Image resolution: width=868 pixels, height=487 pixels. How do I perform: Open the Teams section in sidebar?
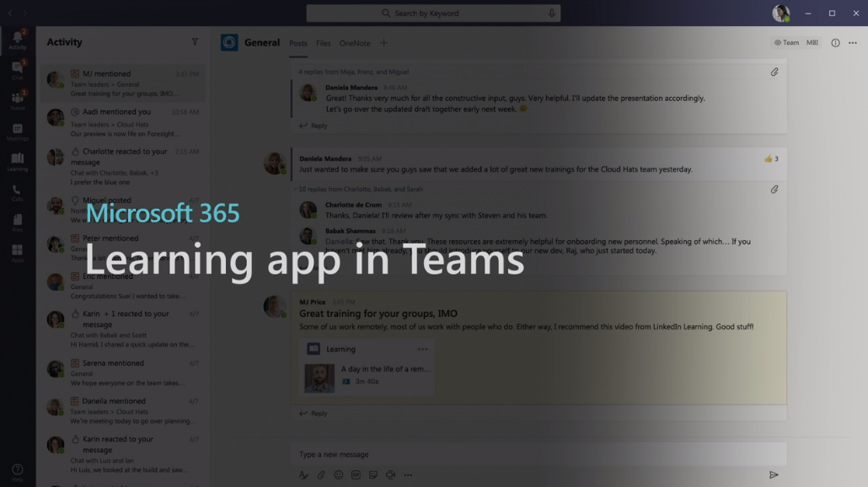pos(17,101)
